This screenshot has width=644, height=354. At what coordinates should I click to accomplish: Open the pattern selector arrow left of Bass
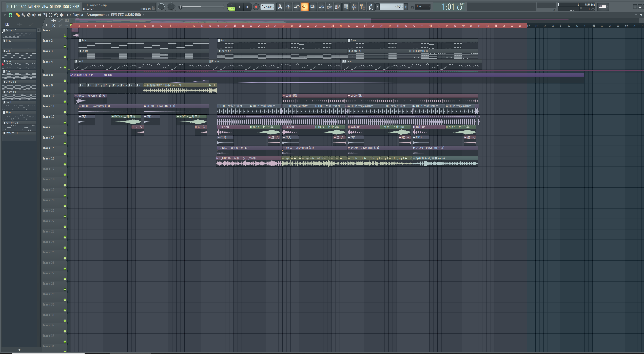[x=378, y=7]
